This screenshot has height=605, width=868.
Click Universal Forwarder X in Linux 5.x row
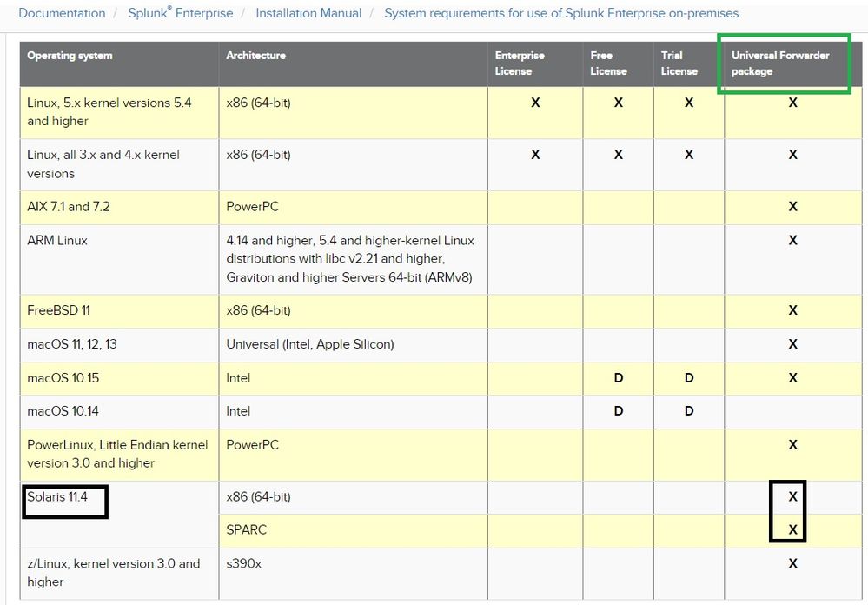click(792, 103)
